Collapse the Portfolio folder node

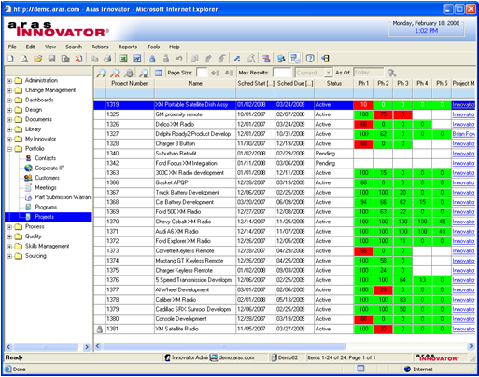[10, 149]
